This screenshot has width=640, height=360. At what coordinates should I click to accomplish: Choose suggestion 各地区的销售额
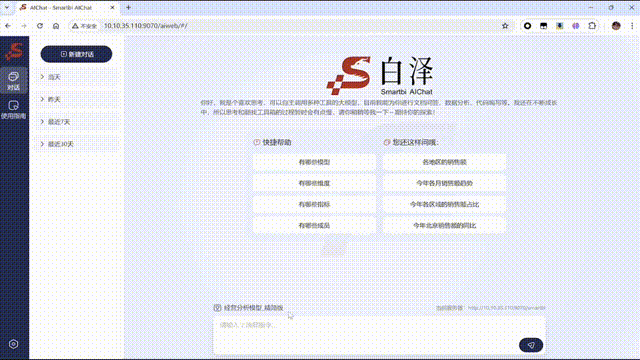(444, 162)
